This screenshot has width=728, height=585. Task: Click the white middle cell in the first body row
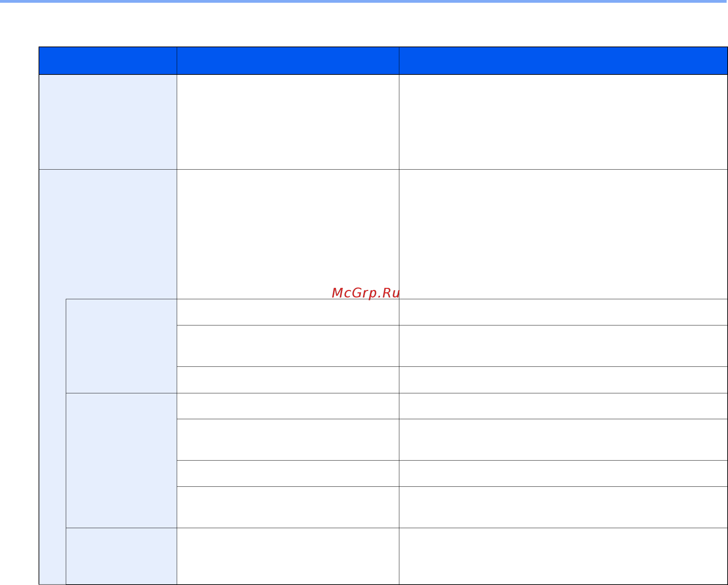pos(288,122)
